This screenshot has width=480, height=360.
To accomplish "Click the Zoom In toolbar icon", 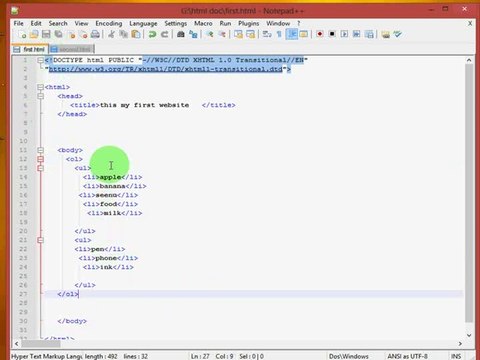I will click(209, 34).
